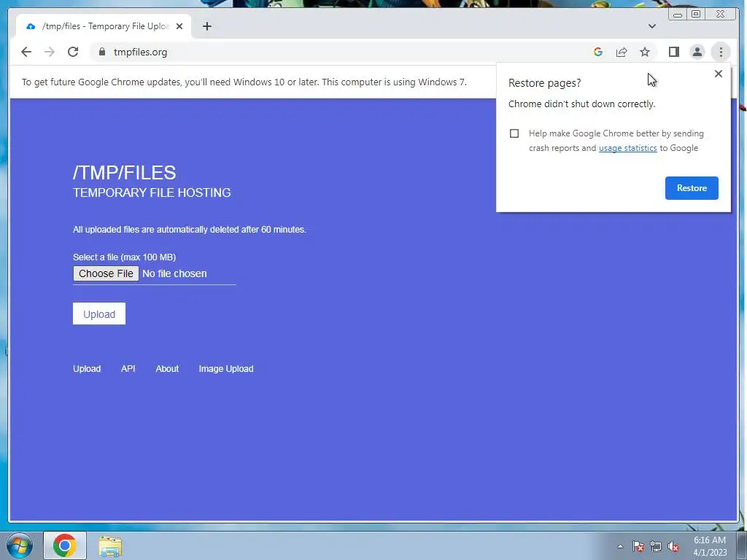Select the /tmp/files browser tab
Viewport: 747px width, 560px height.
point(104,26)
